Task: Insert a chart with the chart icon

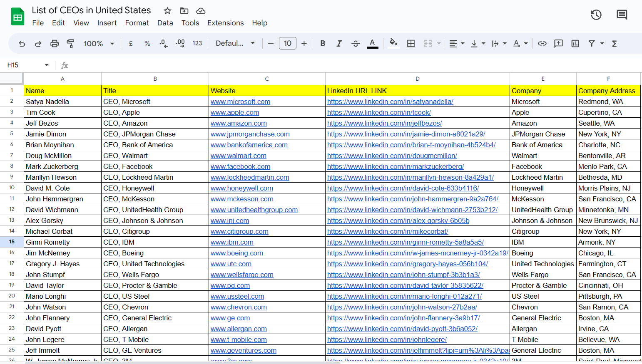Action: click(x=575, y=43)
